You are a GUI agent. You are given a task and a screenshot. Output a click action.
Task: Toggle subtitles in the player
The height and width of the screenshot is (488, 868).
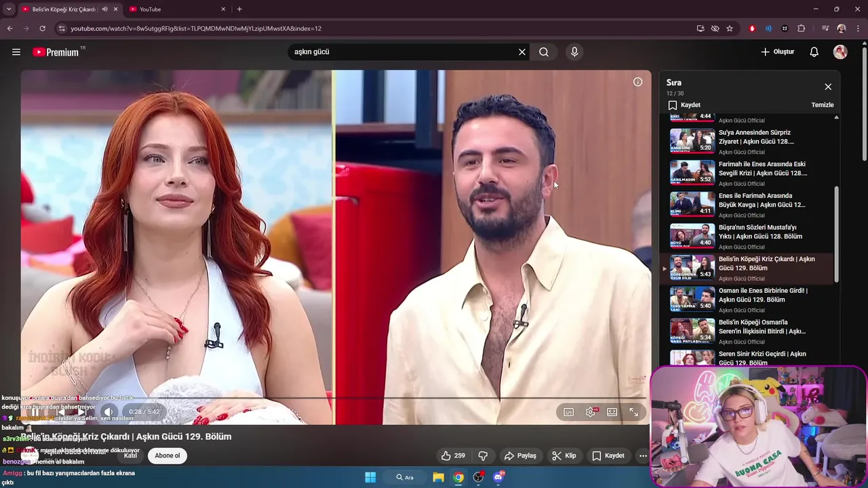pos(569,412)
